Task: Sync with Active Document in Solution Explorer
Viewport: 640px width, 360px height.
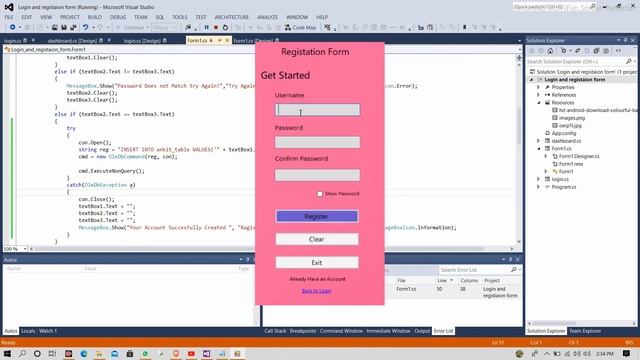Action: pyautogui.click(x=577, y=51)
